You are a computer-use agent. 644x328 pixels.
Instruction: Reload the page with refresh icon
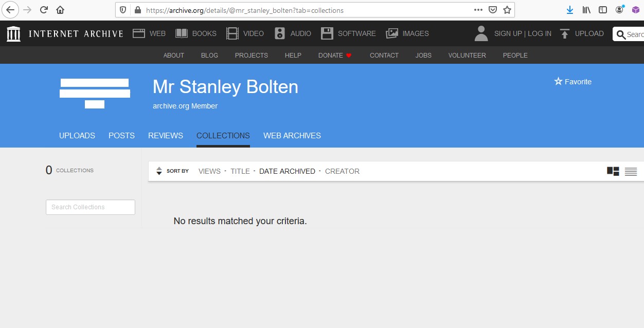pyautogui.click(x=44, y=10)
